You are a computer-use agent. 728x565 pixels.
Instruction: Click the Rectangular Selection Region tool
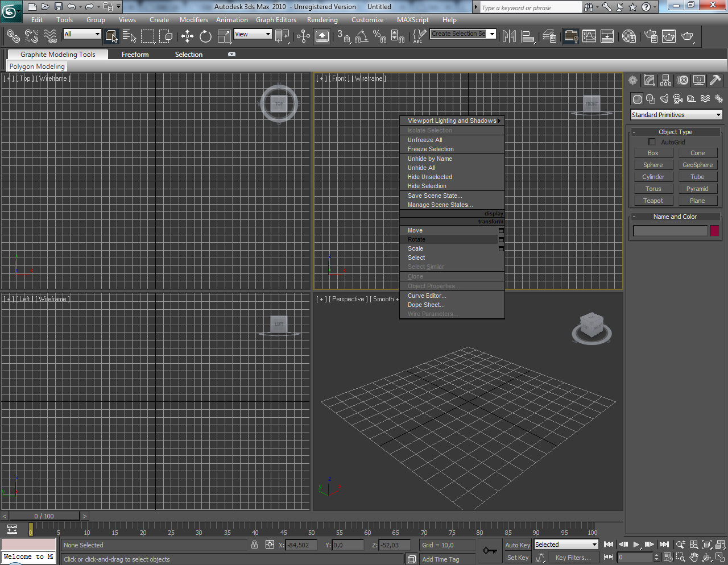pos(148,36)
